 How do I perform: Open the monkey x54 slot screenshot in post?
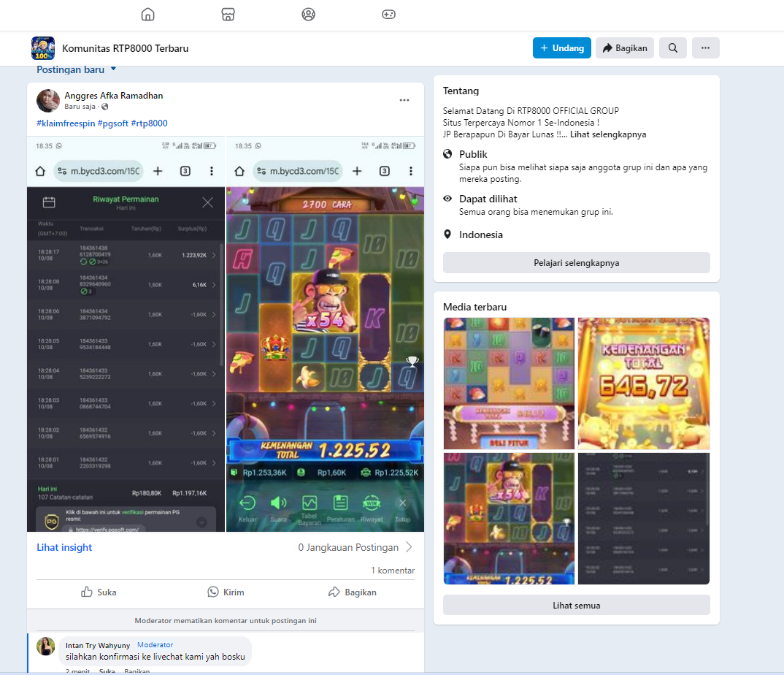pos(325,334)
